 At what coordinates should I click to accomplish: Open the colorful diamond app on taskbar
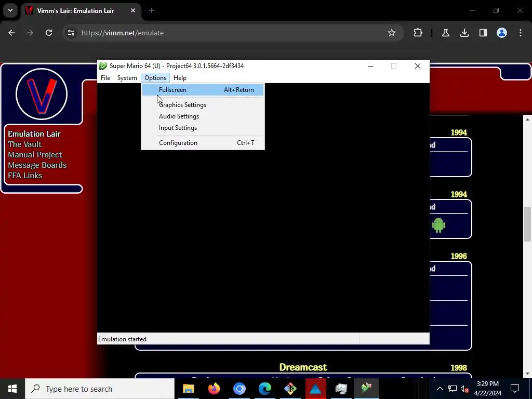(x=290, y=389)
